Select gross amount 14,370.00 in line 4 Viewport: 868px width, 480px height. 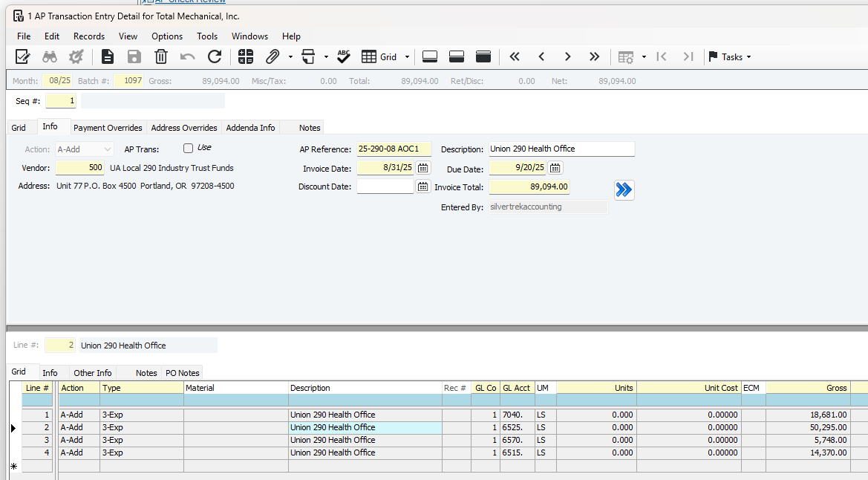coord(808,453)
